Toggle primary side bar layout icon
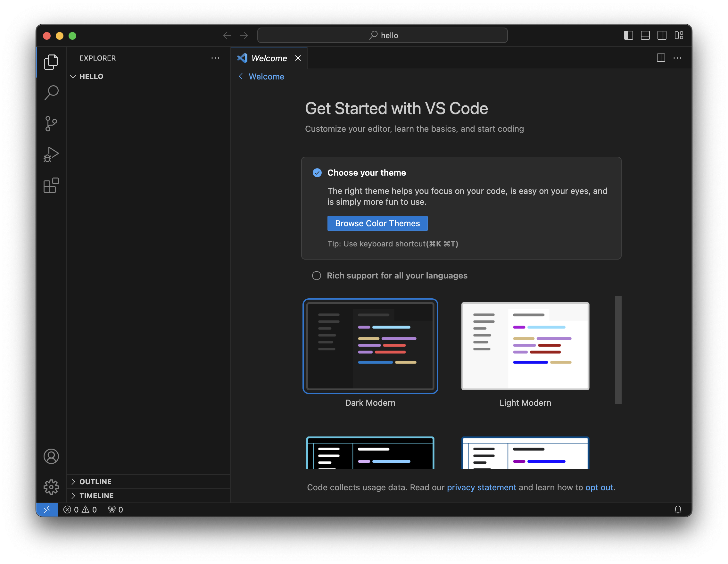Screen dimensions: 728x564 628,35
